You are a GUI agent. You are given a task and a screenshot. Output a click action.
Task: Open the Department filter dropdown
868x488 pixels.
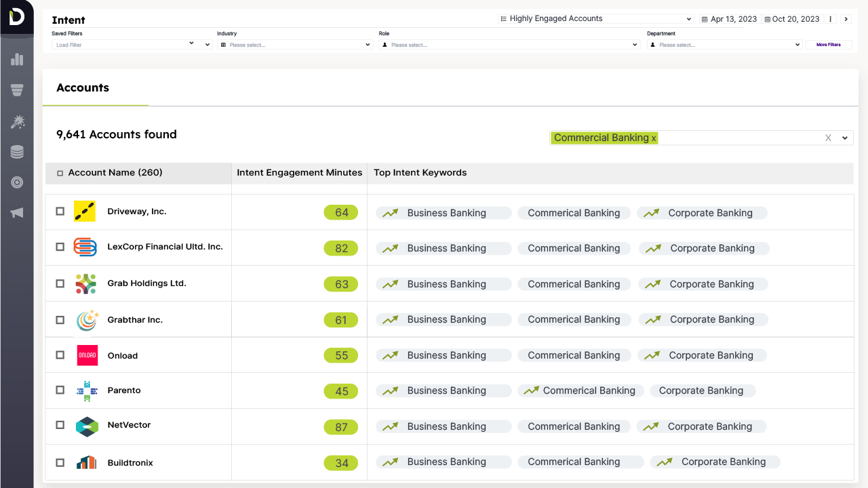(725, 45)
